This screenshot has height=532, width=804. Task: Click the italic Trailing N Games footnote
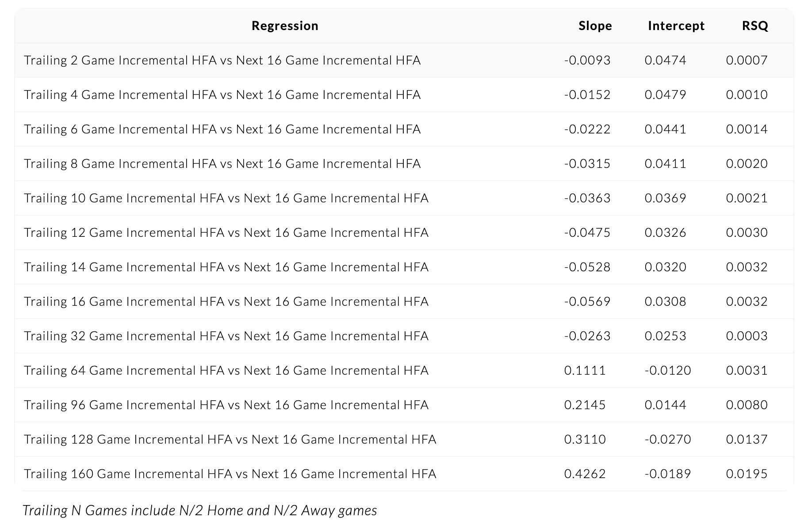point(199,510)
